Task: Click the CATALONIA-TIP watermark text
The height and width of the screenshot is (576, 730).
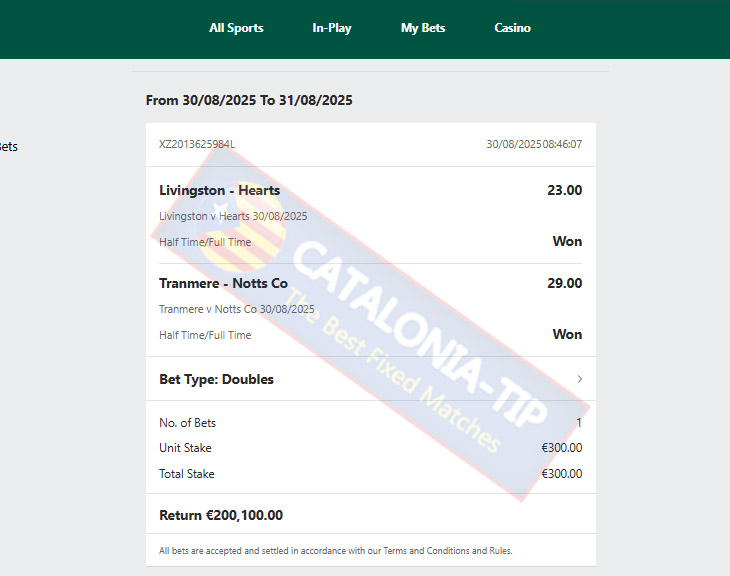Action: [419, 333]
